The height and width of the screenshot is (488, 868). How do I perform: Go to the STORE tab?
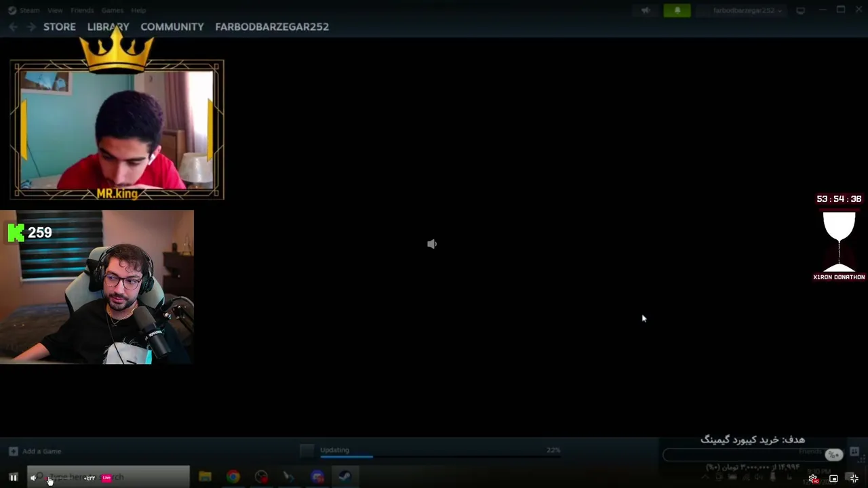(60, 26)
